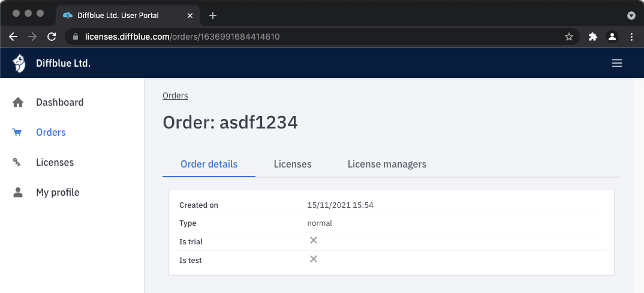The image size is (644, 293).
Task: Open Chrome's three-dot options menu
Action: [631, 37]
